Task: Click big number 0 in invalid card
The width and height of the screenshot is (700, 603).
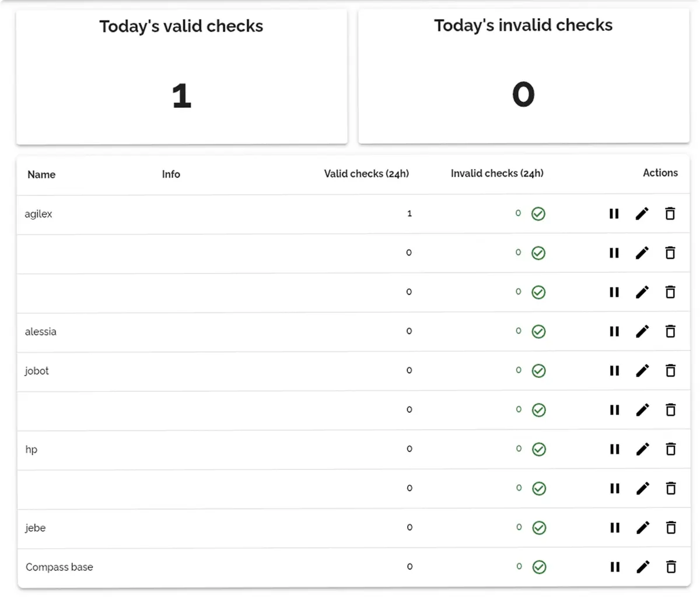Action: click(x=523, y=94)
